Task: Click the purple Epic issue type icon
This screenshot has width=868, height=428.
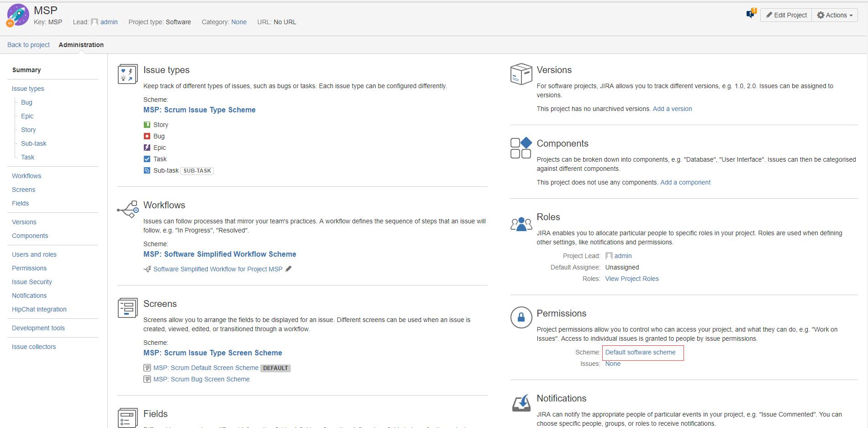Action: tap(147, 148)
